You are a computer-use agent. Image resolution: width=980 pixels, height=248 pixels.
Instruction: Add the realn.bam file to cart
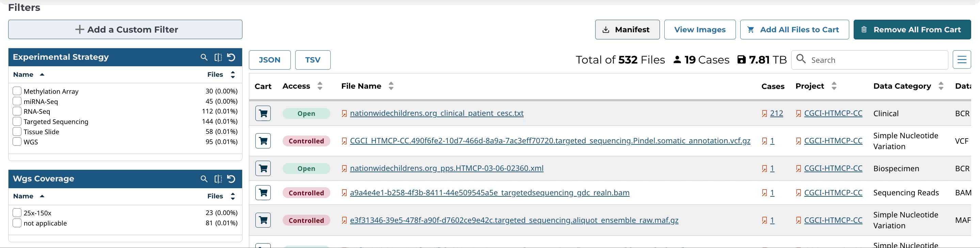point(263,193)
